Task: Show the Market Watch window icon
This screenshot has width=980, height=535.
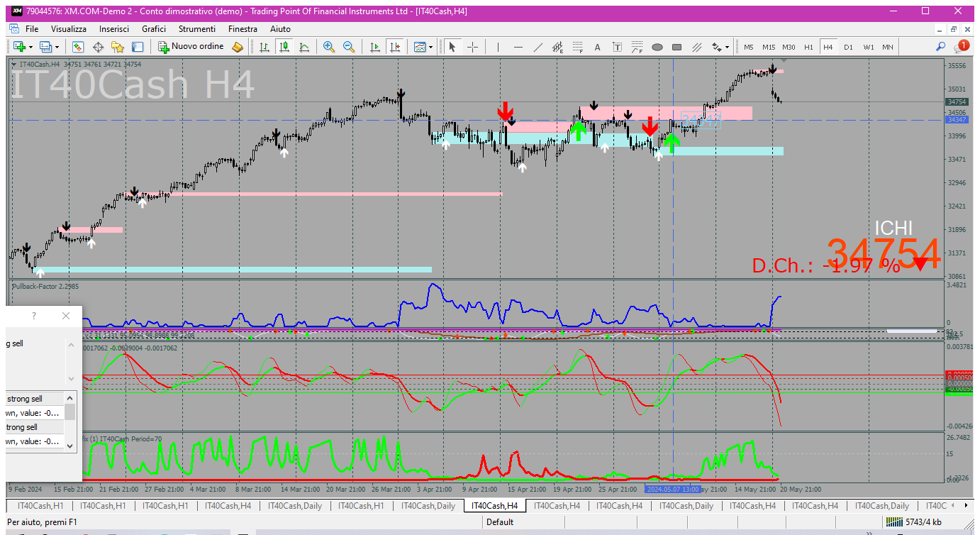Action: click(x=78, y=47)
